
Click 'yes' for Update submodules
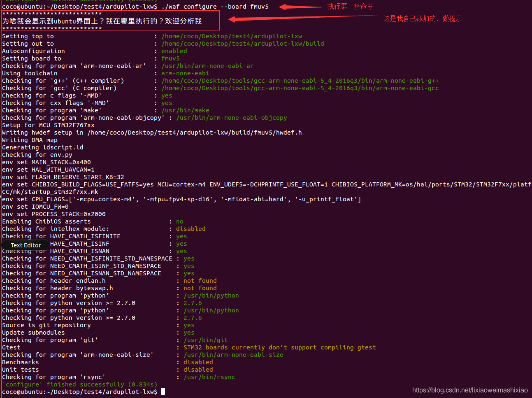pos(189,333)
